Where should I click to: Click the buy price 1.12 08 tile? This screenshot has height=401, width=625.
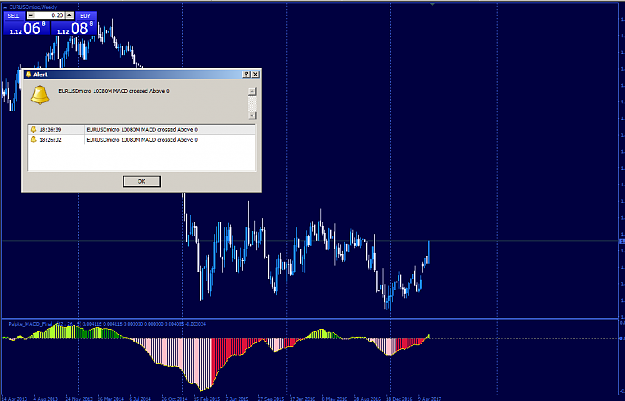[x=74, y=28]
